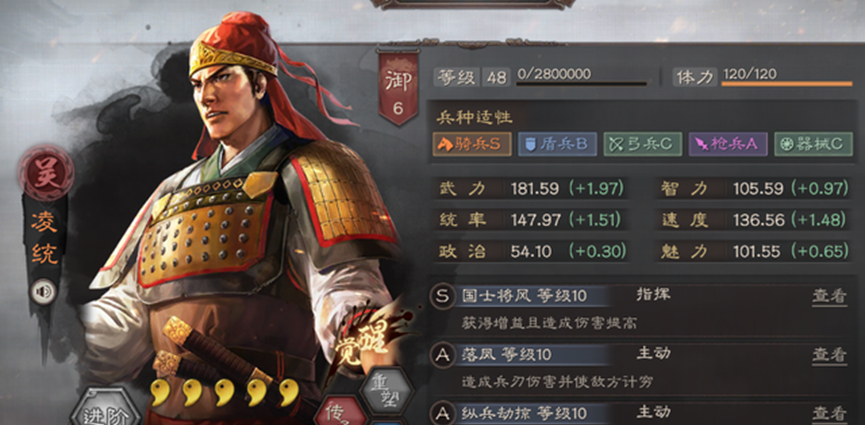This screenshot has height=425, width=865.
Task: Expand the A-rank 落凤 skill row
Action: (x=641, y=368)
